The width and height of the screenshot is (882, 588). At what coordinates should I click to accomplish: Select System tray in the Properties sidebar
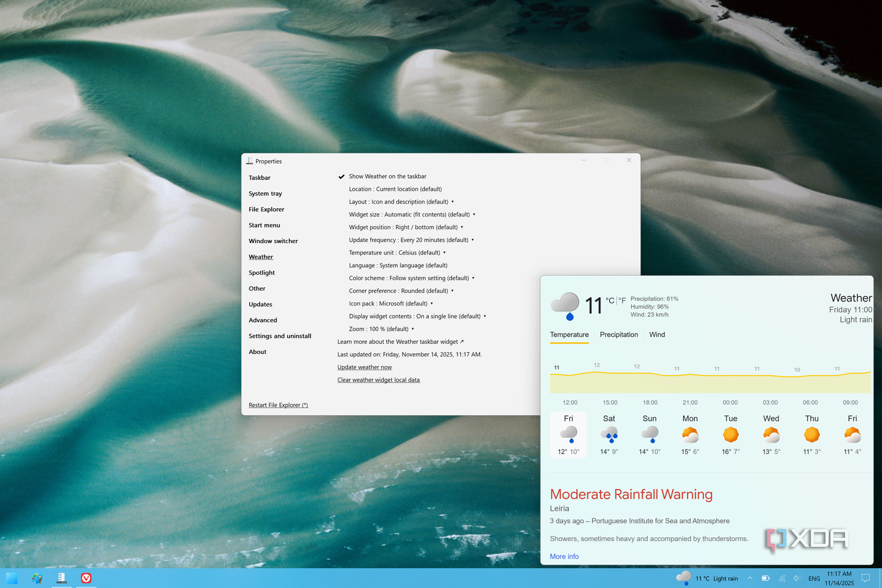(x=265, y=194)
